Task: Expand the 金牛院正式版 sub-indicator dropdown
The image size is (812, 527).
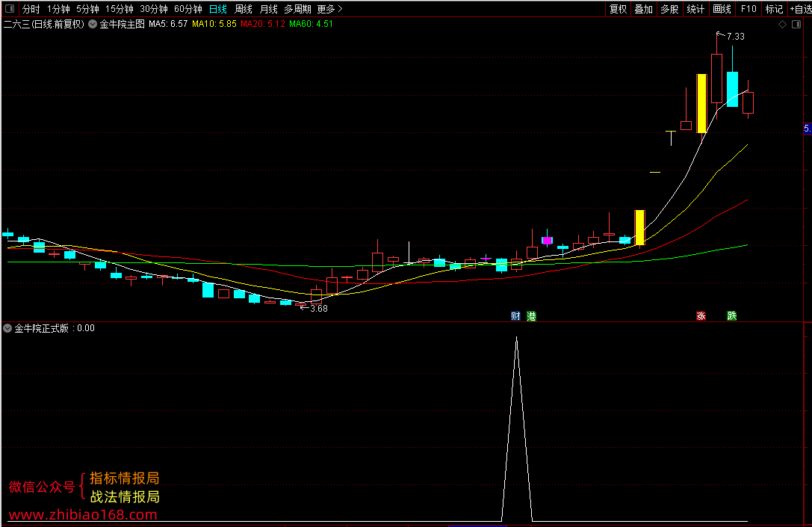Action: coord(7,328)
